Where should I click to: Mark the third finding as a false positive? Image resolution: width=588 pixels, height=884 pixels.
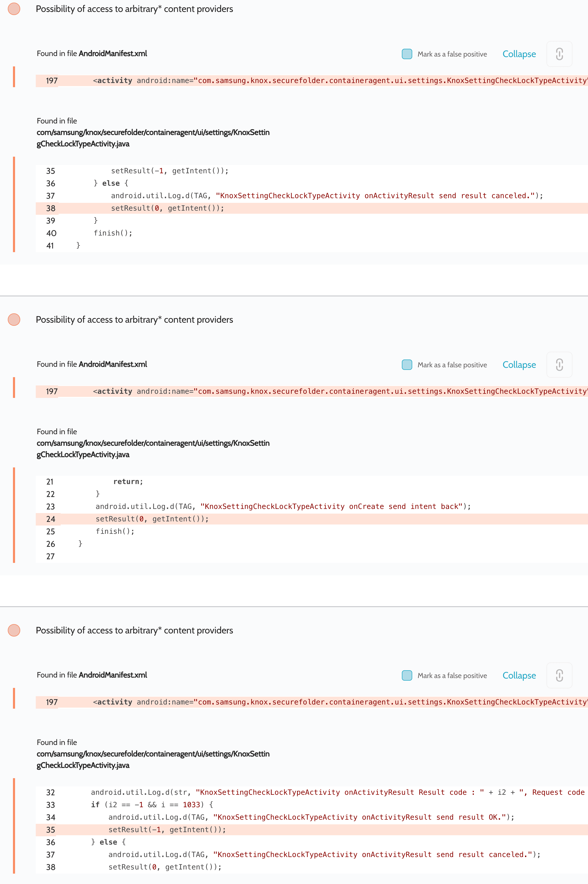(x=407, y=675)
